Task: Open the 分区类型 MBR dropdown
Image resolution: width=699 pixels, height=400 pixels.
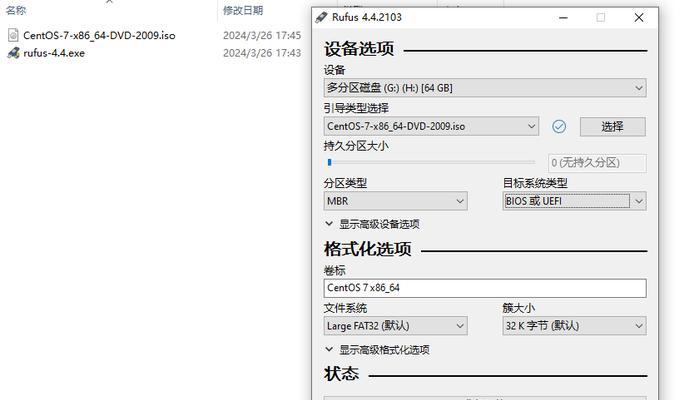Action: 395,201
